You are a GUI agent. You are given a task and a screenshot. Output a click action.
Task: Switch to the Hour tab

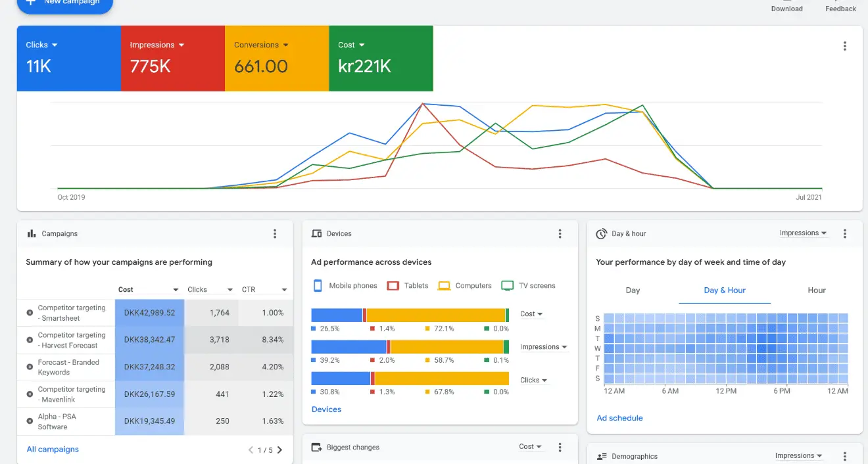coord(816,290)
